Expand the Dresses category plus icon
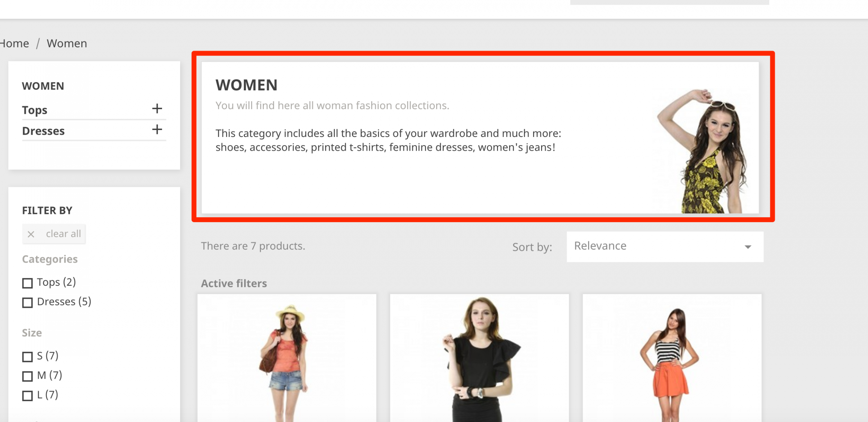Screen dimensions: 868x422 coord(157,129)
